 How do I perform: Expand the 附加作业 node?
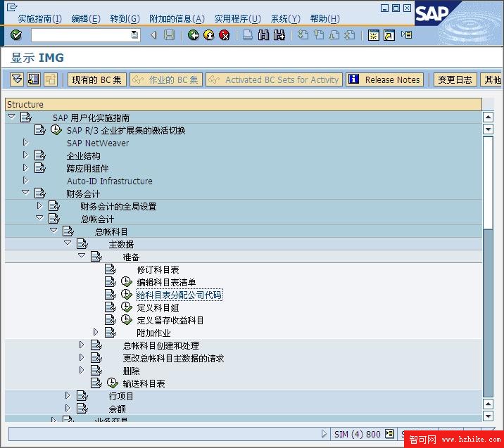point(96,332)
